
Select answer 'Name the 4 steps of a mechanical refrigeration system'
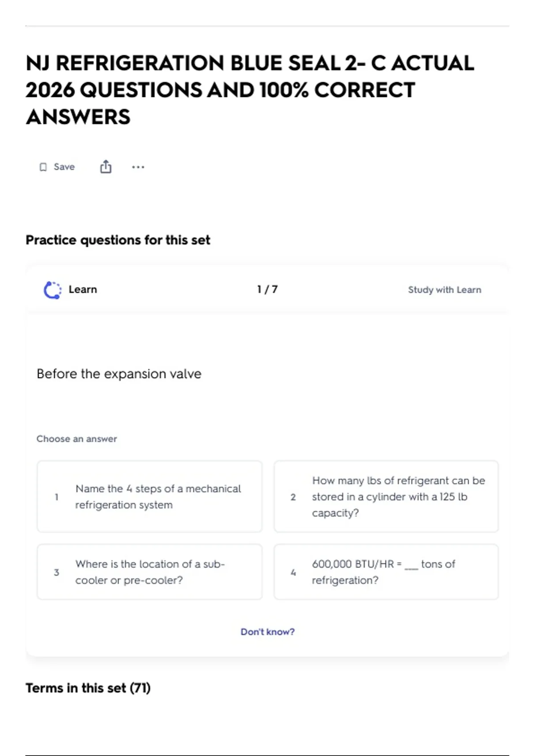pos(150,496)
